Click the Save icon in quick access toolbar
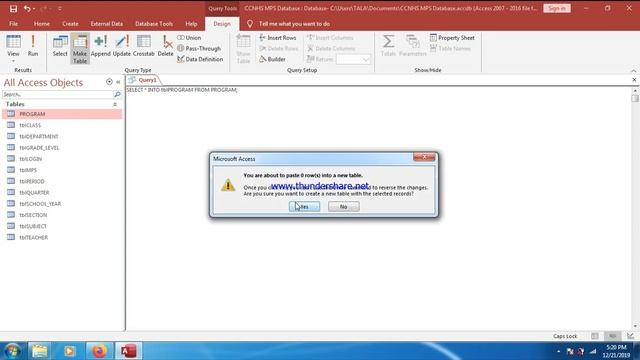 13,8
